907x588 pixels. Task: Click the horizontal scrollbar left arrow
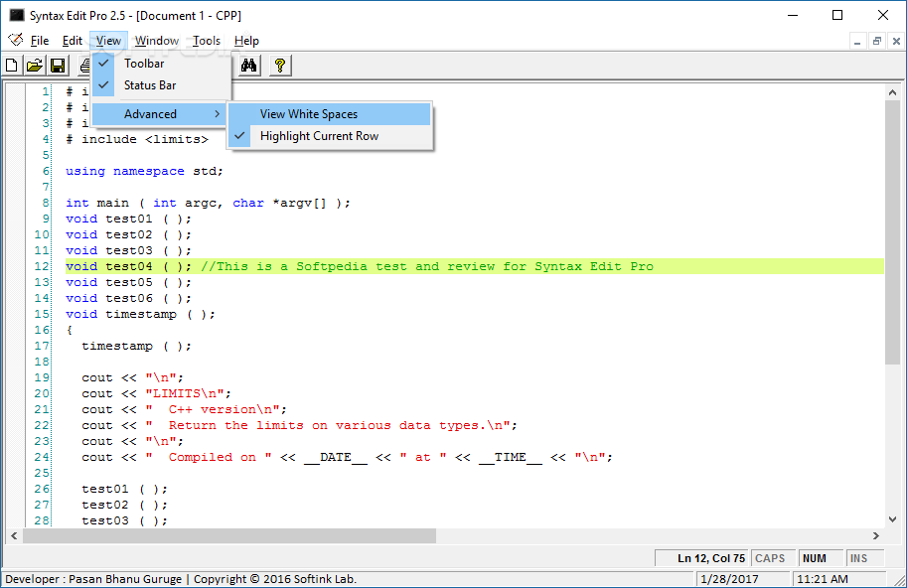pyautogui.click(x=14, y=536)
